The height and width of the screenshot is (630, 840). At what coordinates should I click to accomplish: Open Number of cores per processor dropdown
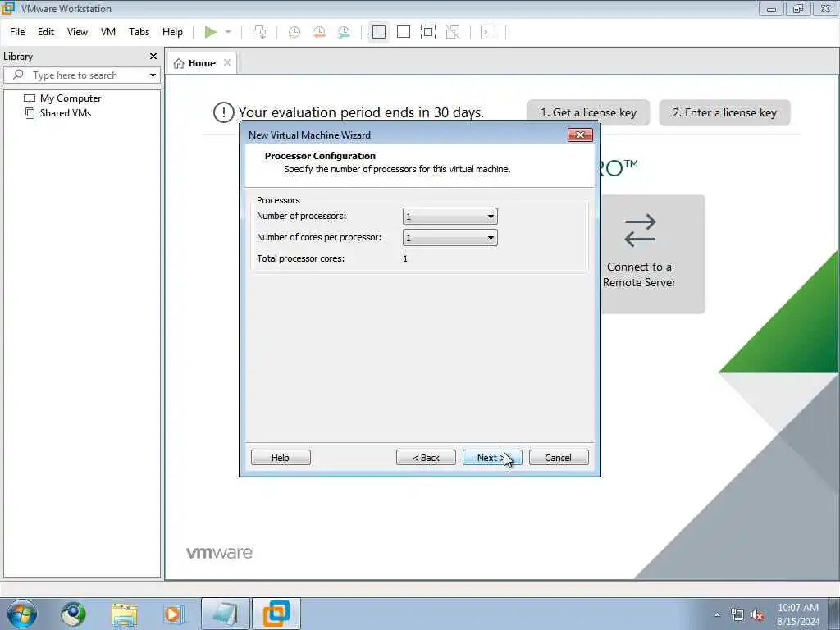450,238
